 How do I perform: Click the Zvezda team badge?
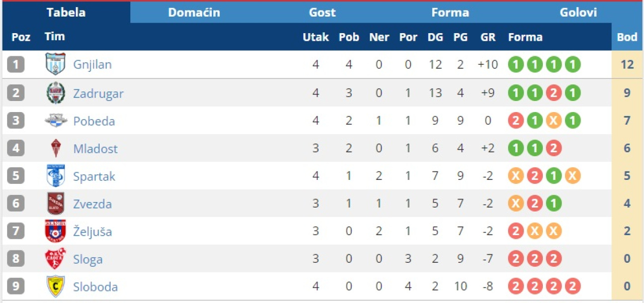pyautogui.click(x=55, y=204)
